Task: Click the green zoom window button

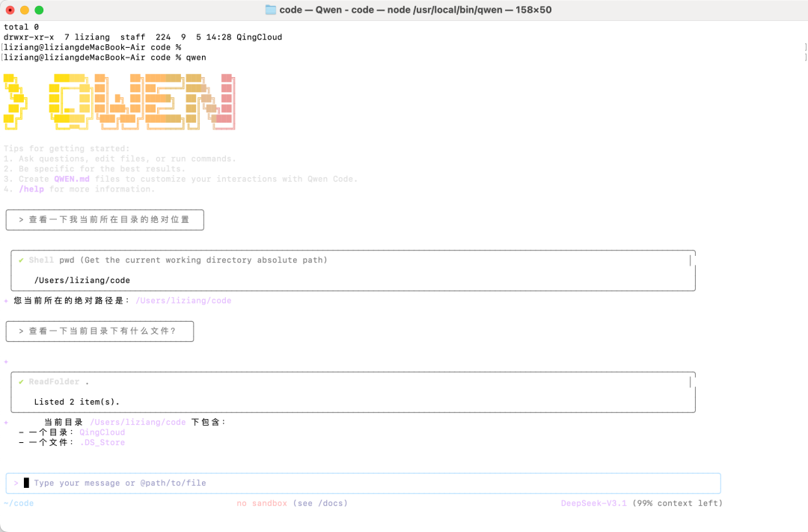Action: tap(39, 10)
